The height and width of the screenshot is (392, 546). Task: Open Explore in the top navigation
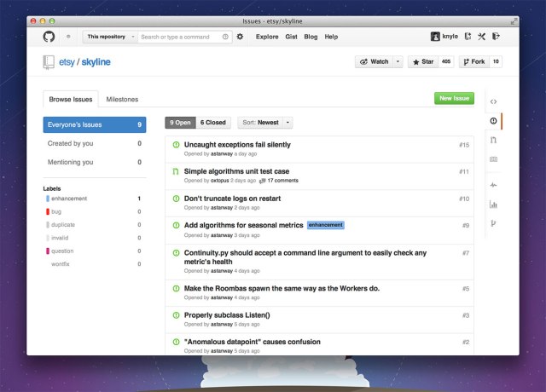[267, 37]
